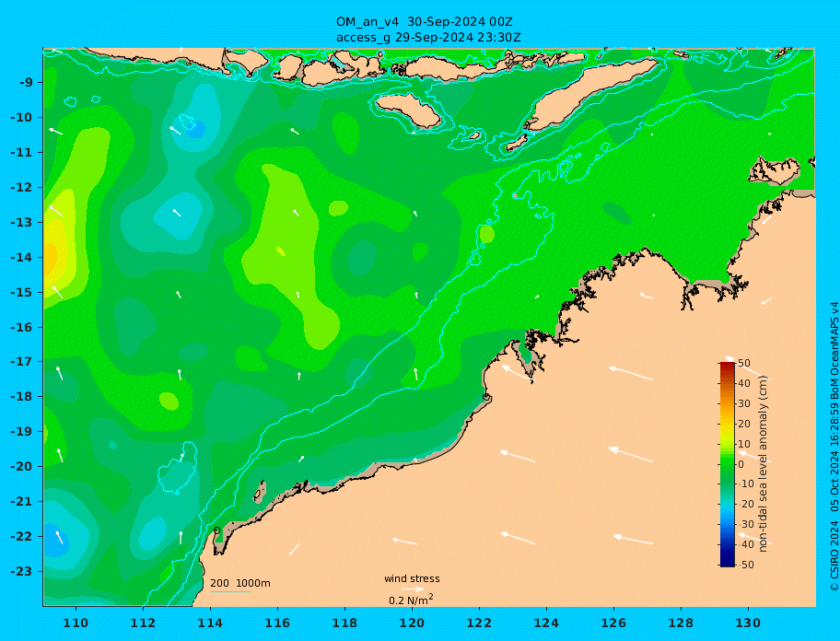This screenshot has width=840, height=641.
Task: Click the 112 longitude axis label
Action: [143, 623]
